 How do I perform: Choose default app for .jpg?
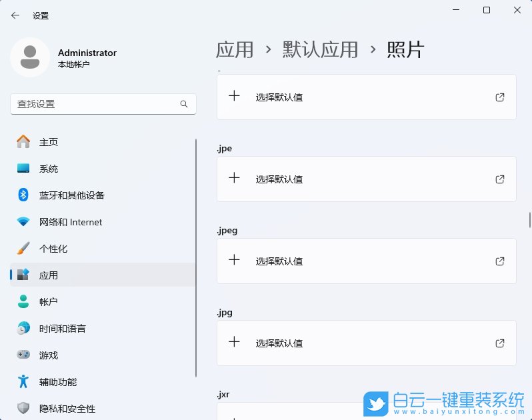tap(367, 343)
